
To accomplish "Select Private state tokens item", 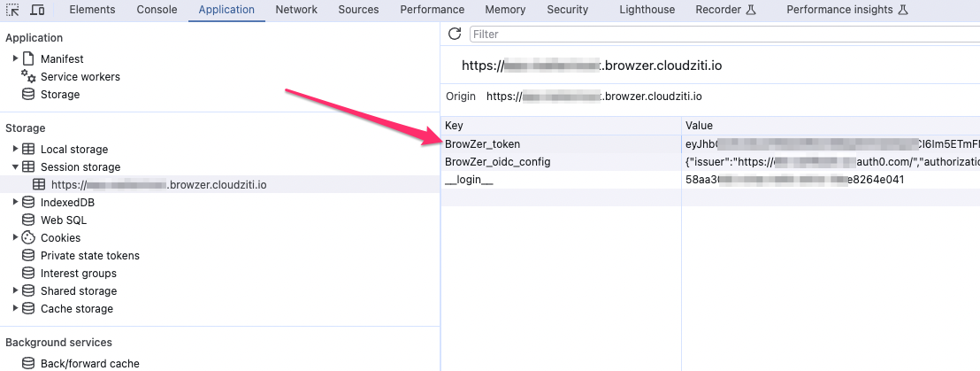I will click(x=89, y=256).
